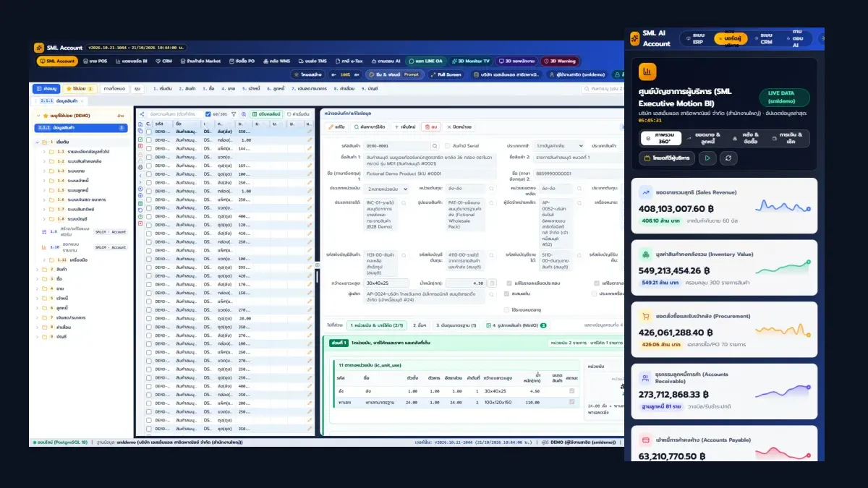Viewport: 868px width, 488px height.
Task: Open tree item 1.10 report designer
Action: coord(86,247)
